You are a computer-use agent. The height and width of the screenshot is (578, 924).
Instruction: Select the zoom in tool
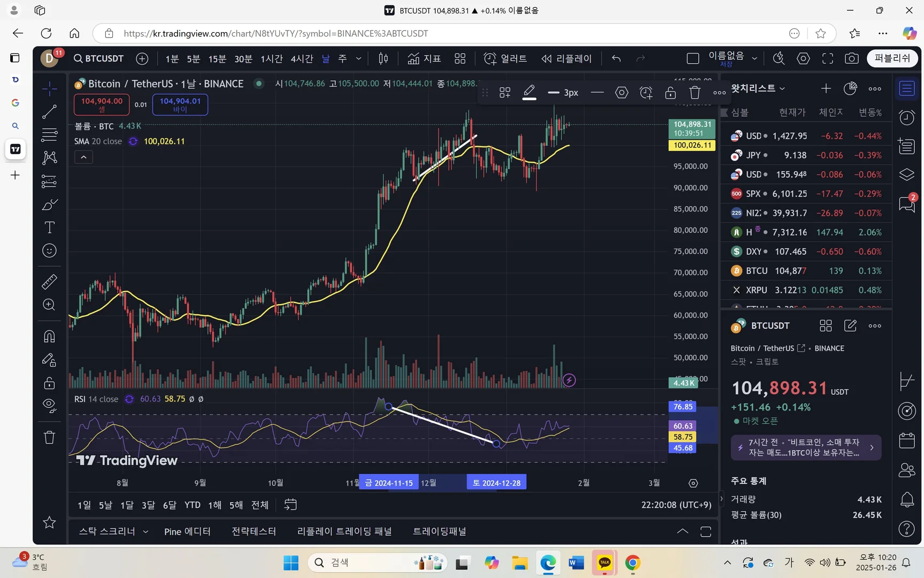tap(49, 305)
